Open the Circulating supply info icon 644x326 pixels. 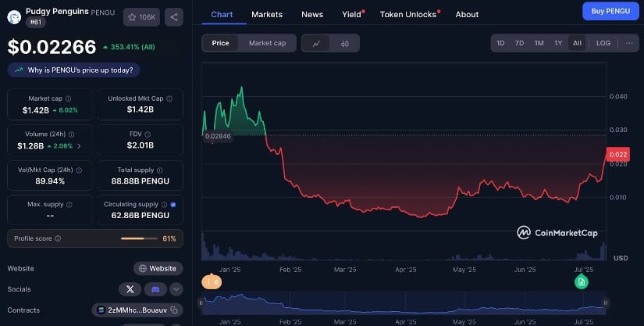pyautogui.click(x=164, y=205)
